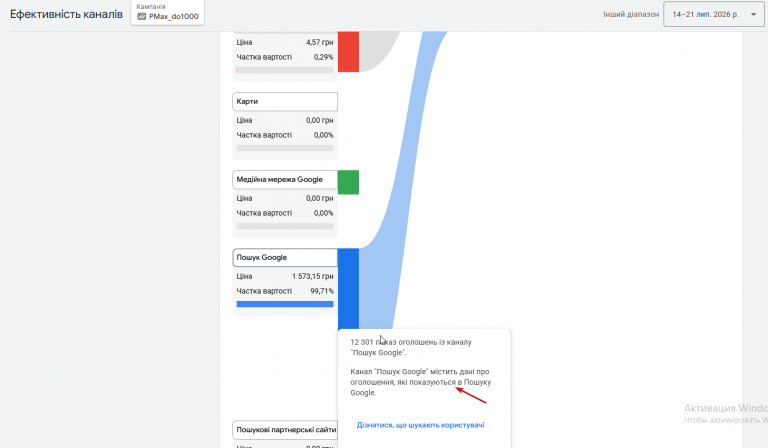Click the date range dropdown arrow
The image size is (768, 448).
(753, 15)
